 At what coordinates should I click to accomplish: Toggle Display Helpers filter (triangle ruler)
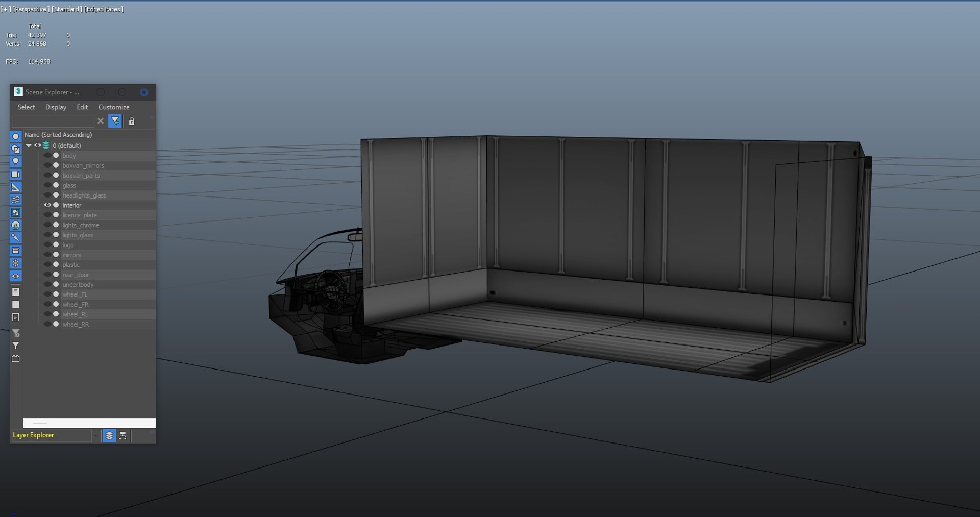point(15,187)
